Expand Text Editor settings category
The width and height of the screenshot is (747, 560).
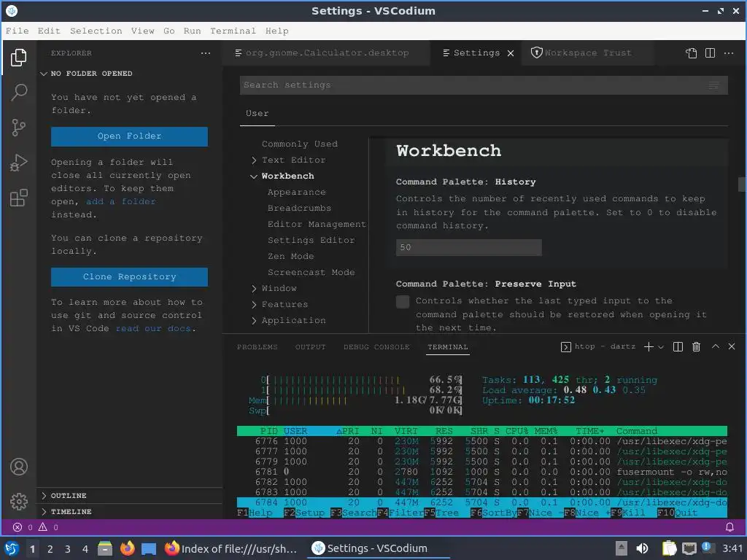pyautogui.click(x=293, y=160)
